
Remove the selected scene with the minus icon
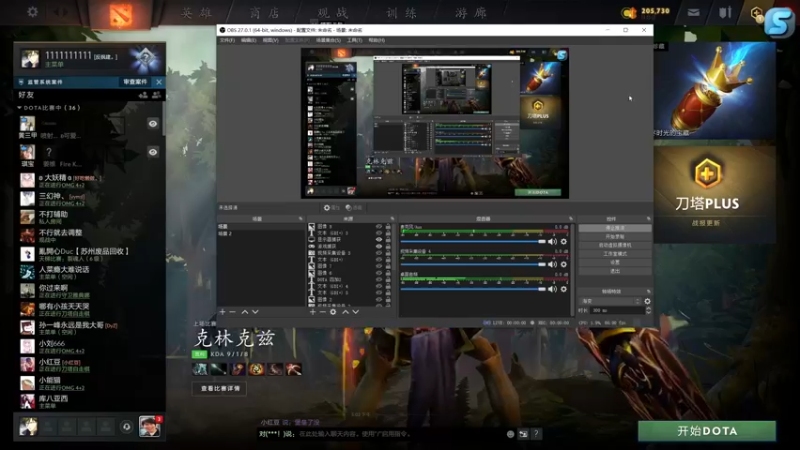coord(233,312)
